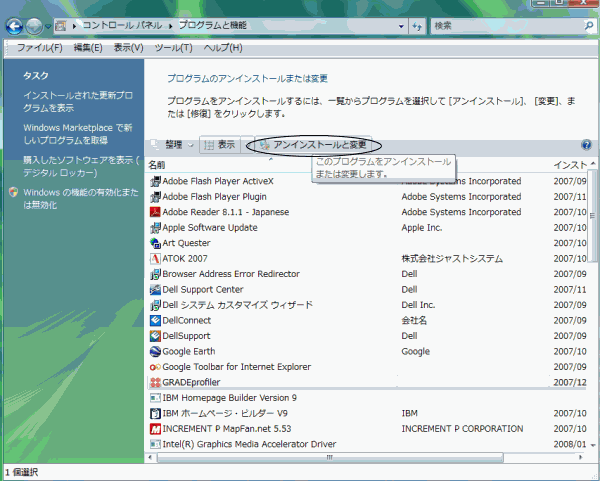Screen dimensions: 600x481
Task: Select the Adobe Reader 8.1.1 red icon
Action: pyautogui.click(x=155, y=212)
